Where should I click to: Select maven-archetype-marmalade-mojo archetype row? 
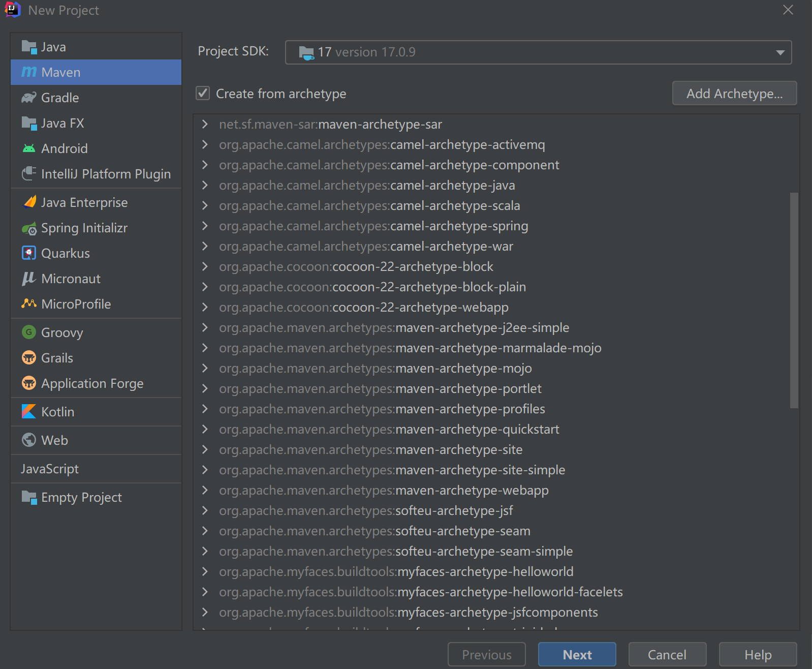coord(496,348)
